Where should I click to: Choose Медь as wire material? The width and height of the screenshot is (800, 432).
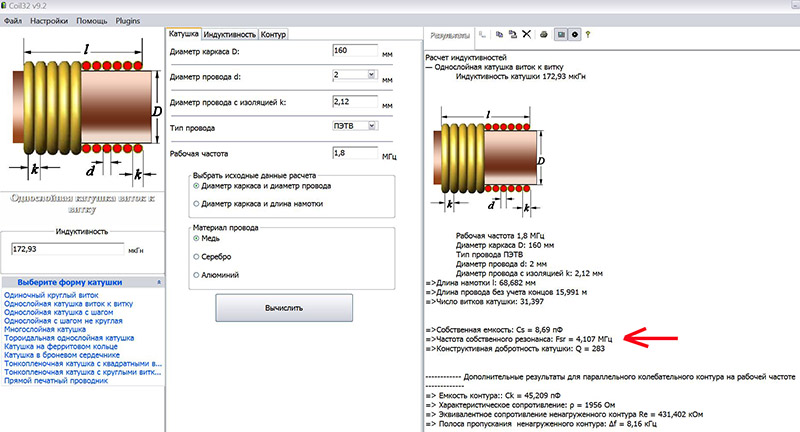(x=196, y=238)
